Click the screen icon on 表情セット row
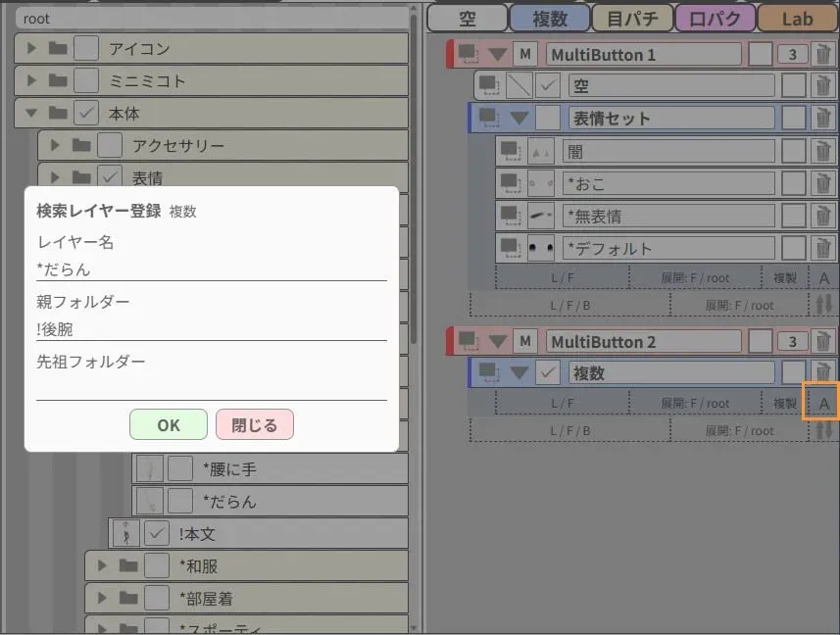 pos(488,118)
